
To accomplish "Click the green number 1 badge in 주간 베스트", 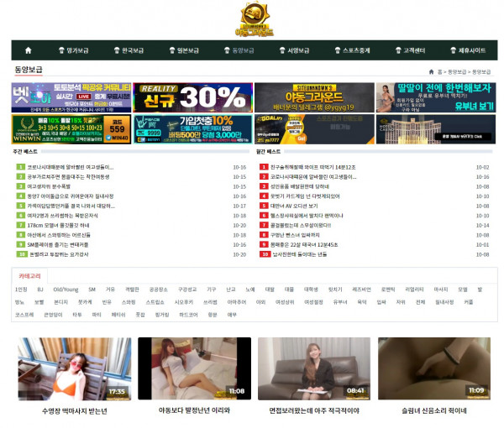I will coord(20,167).
